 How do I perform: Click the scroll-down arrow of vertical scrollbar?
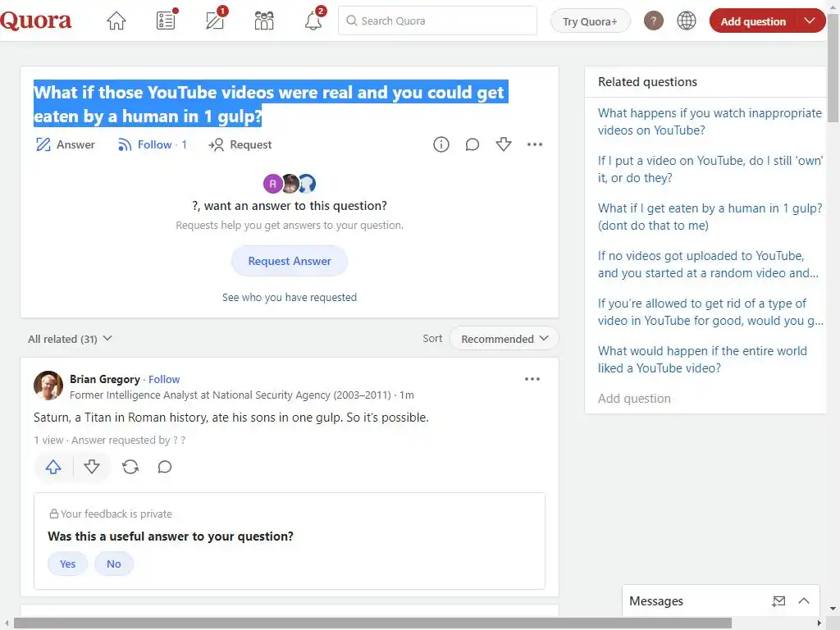click(x=833, y=609)
